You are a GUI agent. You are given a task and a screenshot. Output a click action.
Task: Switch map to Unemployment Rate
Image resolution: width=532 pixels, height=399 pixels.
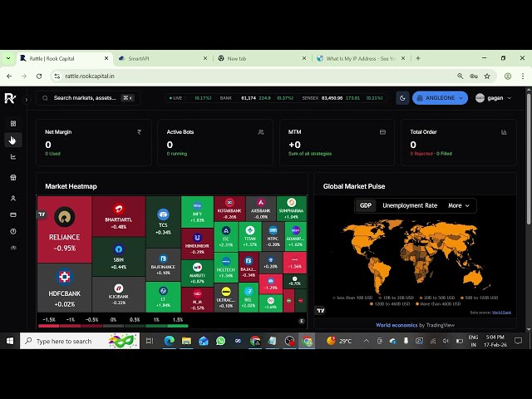410,205
